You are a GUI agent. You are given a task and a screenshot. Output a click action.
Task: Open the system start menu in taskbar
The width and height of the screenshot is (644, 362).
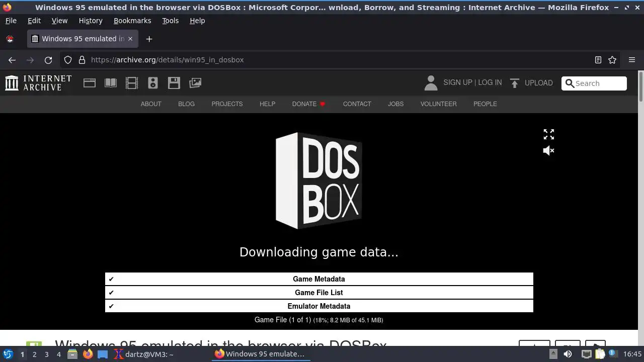pos(8,354)
